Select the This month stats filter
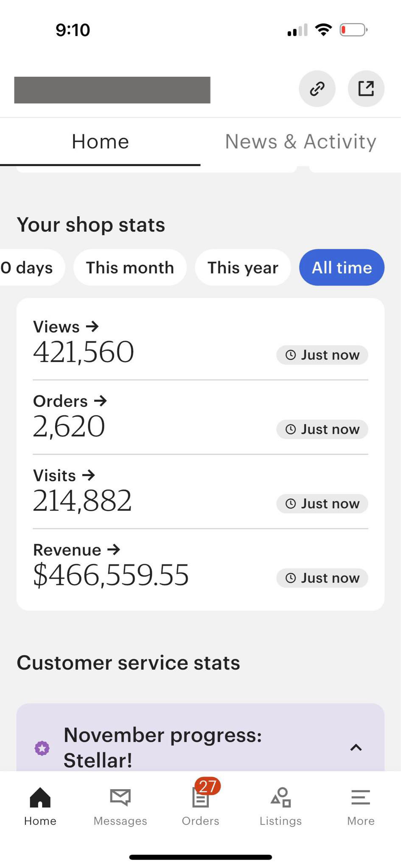Image resolution: width=401 pixels, height=868 pixels. (x=130, y=267)
